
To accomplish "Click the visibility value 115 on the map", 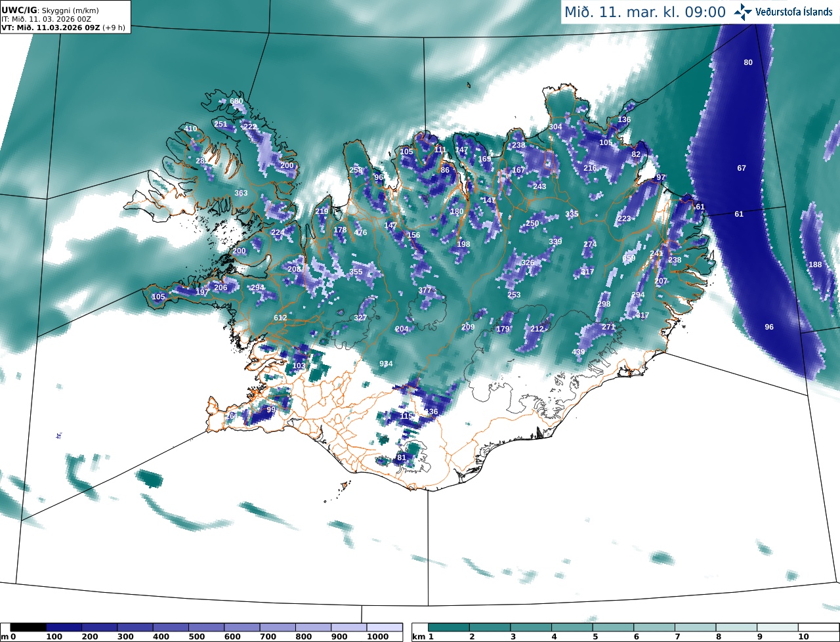I will click(x=406, y=416).
